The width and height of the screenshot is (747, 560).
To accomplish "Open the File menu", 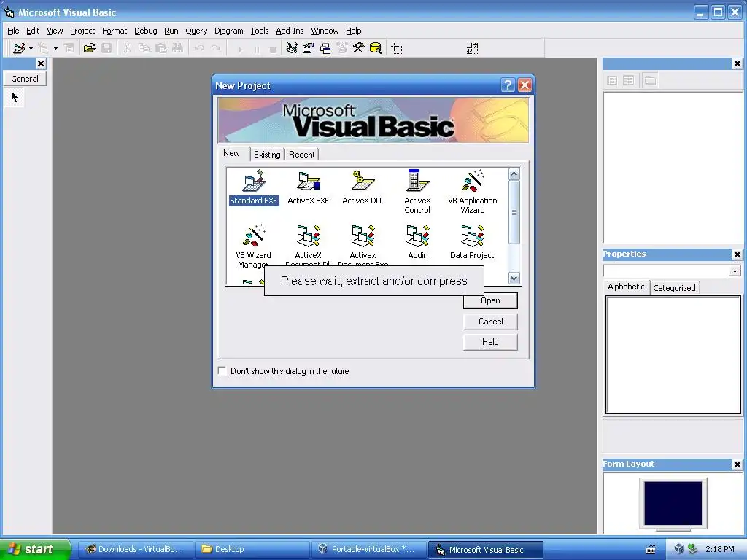I will (x=13, y=31).
